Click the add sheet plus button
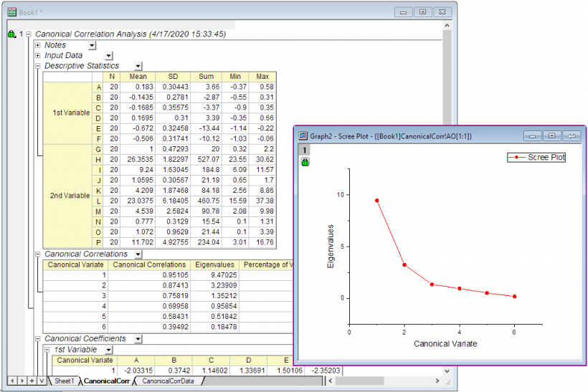 32,381
